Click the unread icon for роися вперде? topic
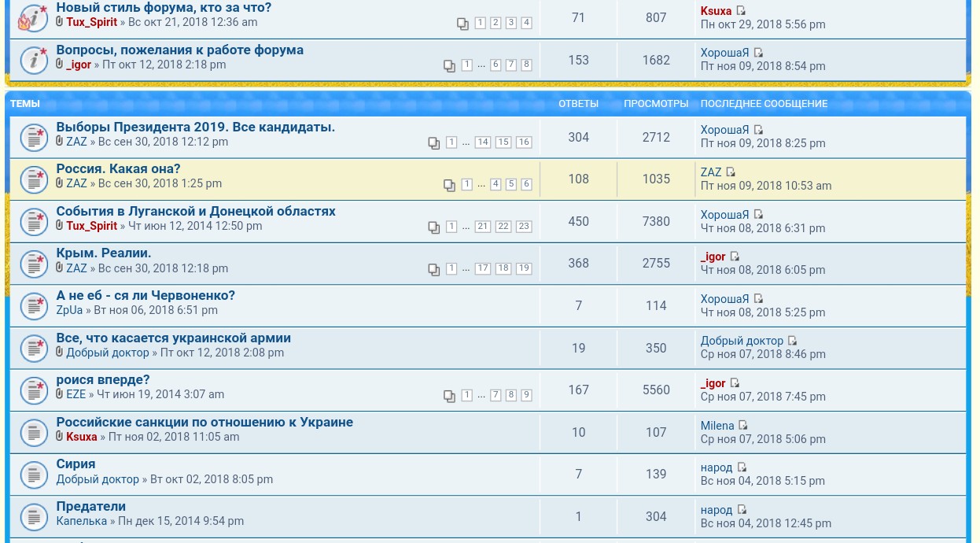Screen dimensions: 980x543 click(33, 390)
